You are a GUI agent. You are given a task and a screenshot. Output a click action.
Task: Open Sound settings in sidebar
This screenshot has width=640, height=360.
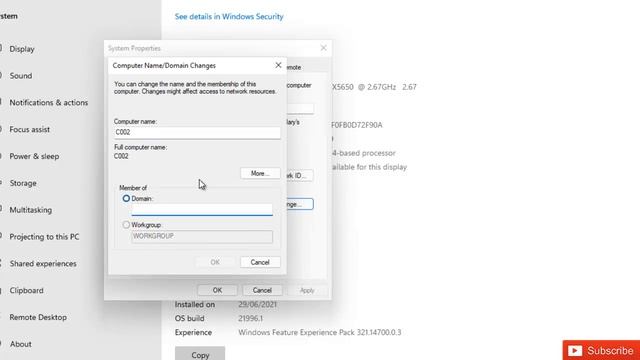tap(21, 76)
